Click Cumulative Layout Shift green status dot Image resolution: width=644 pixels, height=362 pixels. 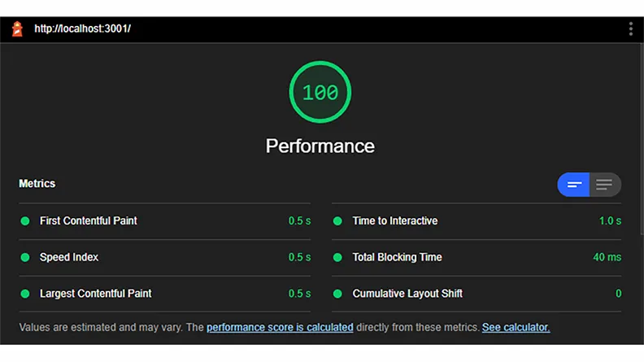click(337, 294)
